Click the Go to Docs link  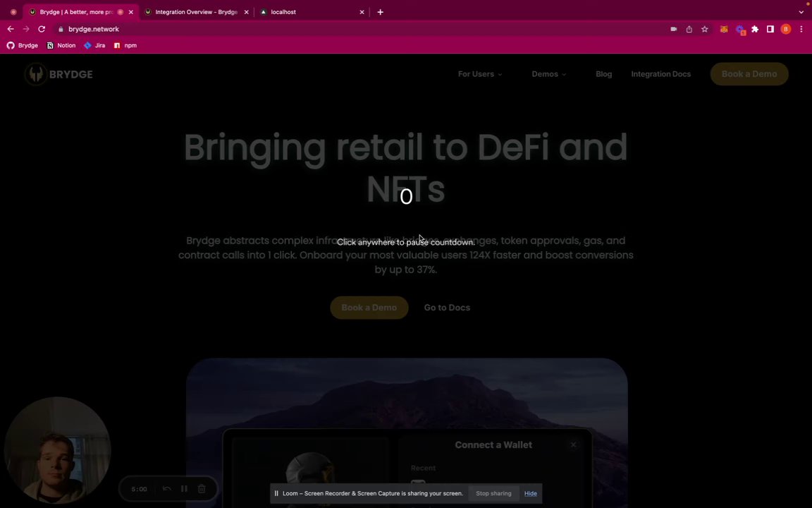tap(447, 308)
